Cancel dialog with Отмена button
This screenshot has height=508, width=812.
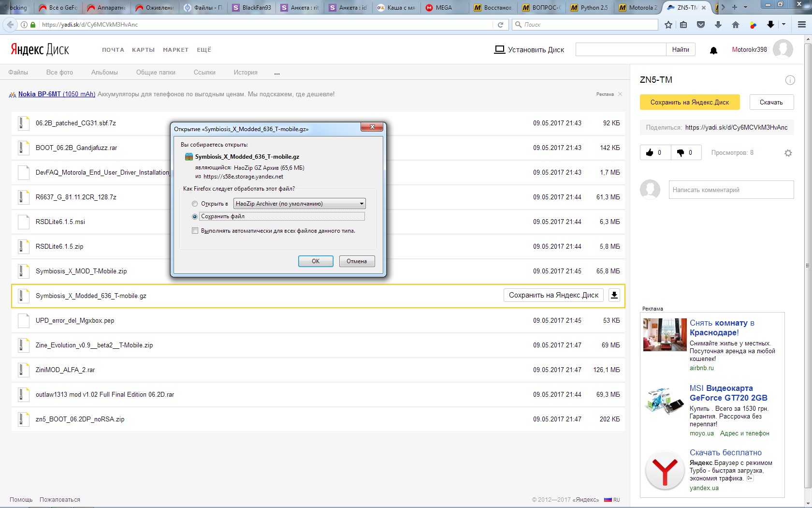[357, 261]
